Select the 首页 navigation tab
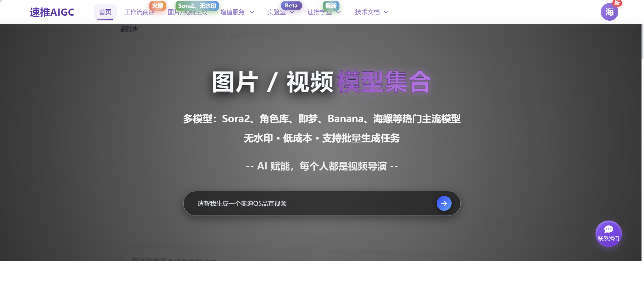This screenshot has height=291, width=644. [105, 12]
